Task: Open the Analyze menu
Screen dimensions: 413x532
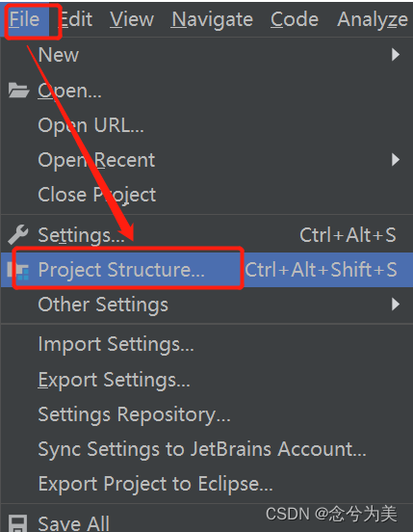Action: pyautogui.click(x=373, y=19)
